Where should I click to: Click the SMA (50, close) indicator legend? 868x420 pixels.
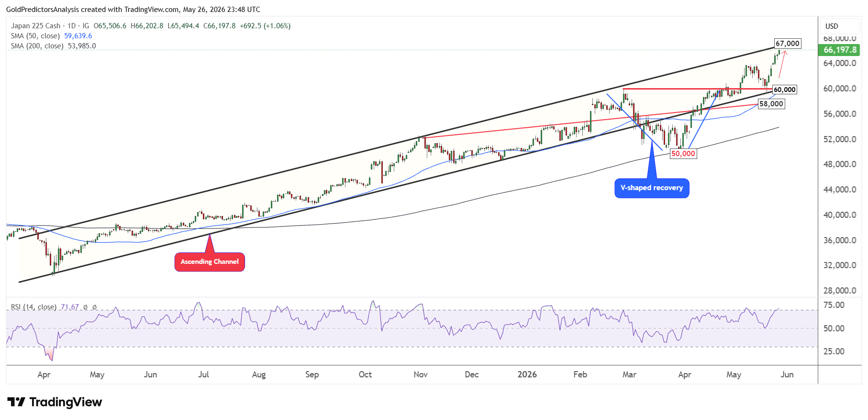52,36
